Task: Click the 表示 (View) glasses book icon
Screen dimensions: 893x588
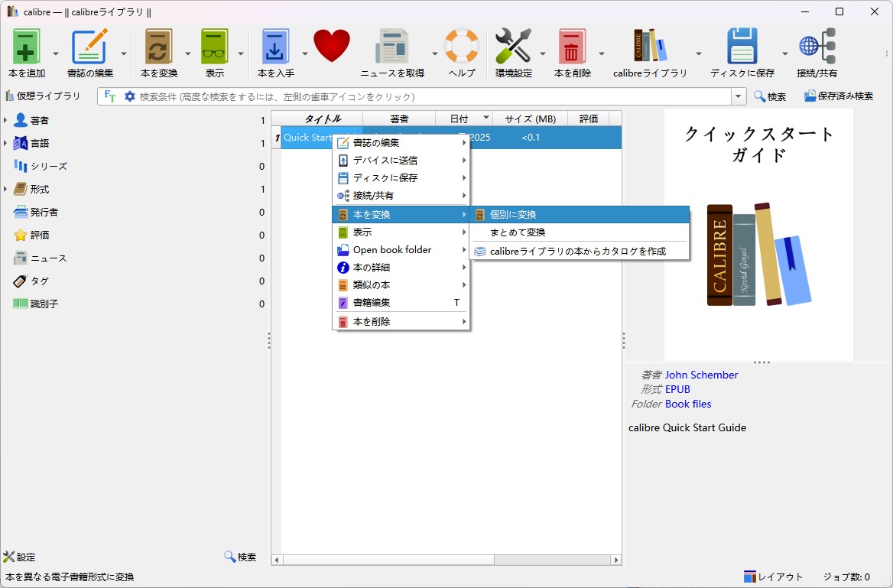Action: pyautogui.click(x=215, y=47)
